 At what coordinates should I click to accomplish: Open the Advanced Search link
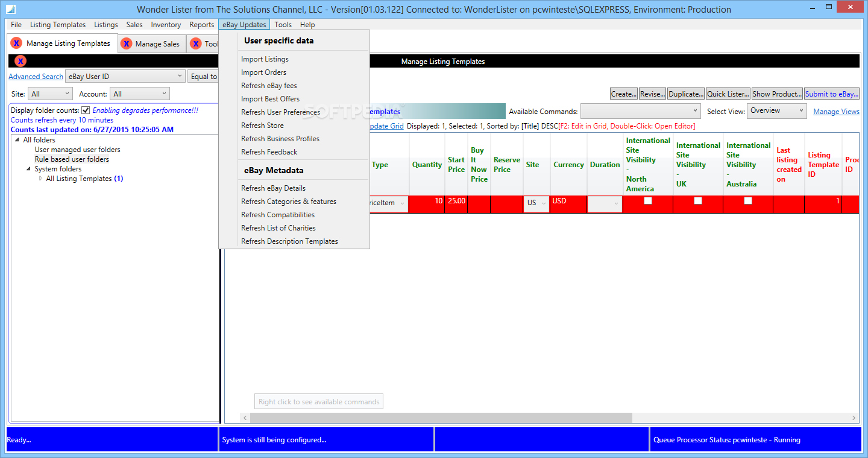point(36,77)
